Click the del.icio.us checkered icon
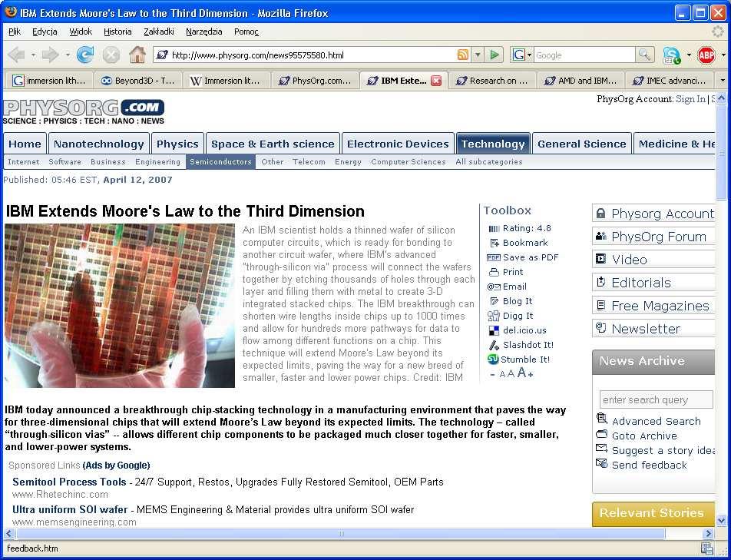 tap(494, 330)
